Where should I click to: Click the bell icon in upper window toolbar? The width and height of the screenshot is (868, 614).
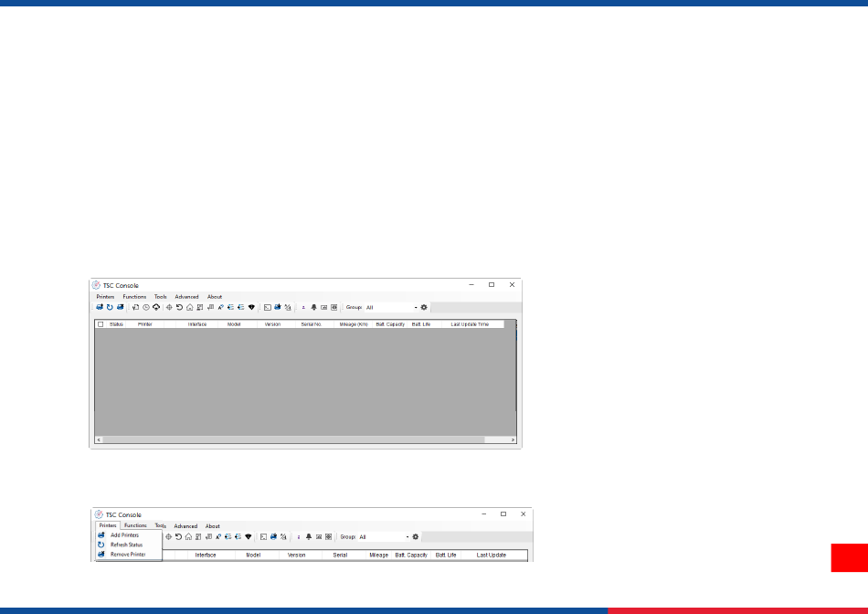(x=313, y=308)
